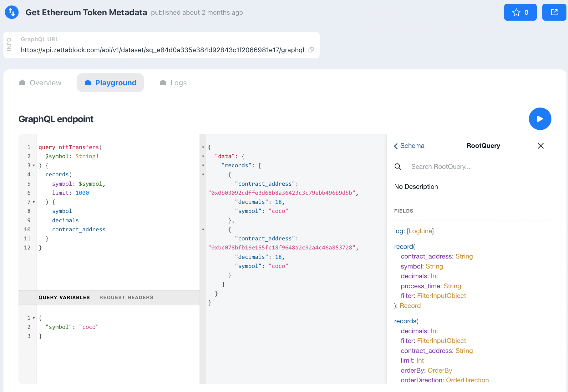Click the 'Get Ethereum Token Metadata' title

86,13
